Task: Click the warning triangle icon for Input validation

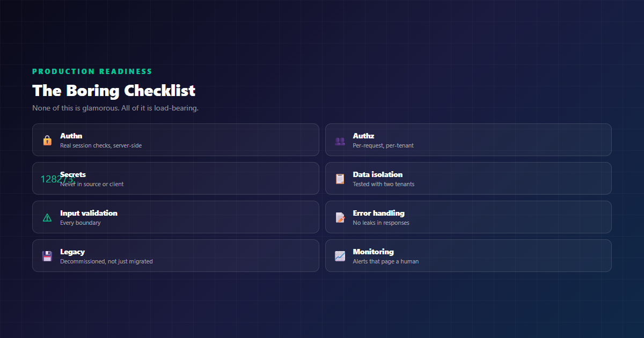Action: coord(47,217)
